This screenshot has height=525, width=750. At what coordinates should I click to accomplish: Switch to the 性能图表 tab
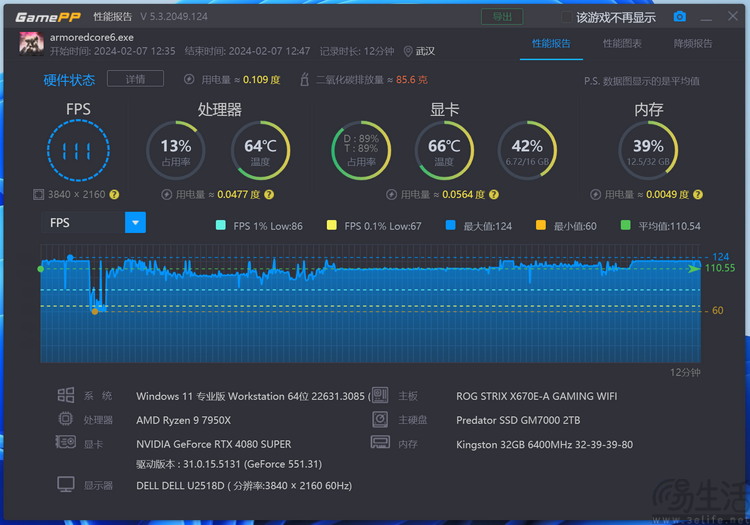622,44
